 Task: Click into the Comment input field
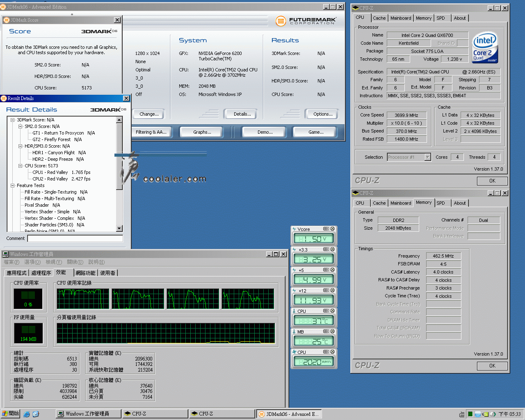(x=75, y=238)
